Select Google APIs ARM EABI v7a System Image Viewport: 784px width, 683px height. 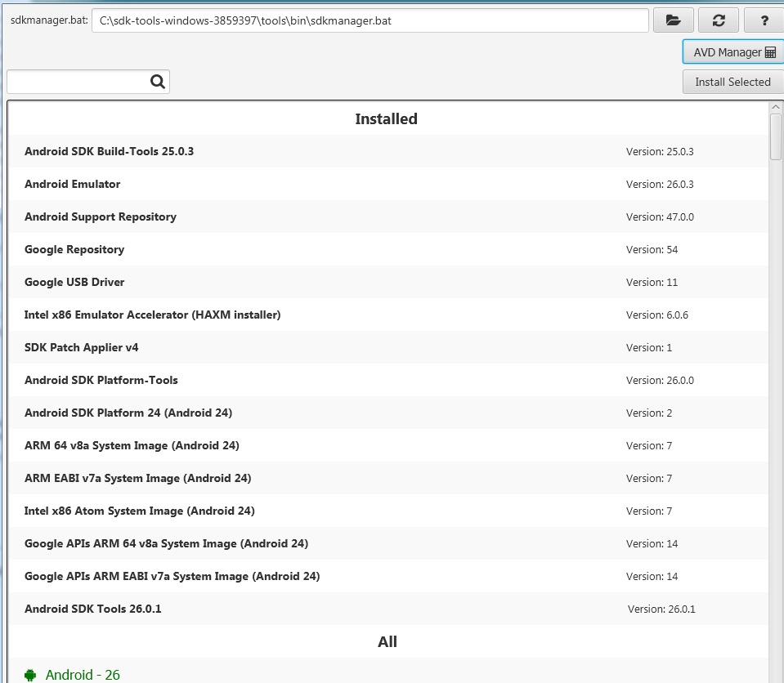(388, 576)
